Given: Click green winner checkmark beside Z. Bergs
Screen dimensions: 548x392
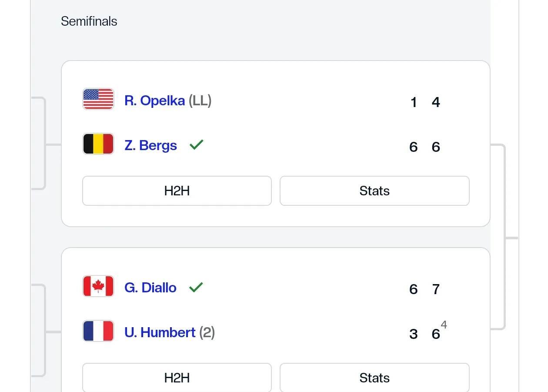Looking at the screenshot, I should [x=197, y=145].
